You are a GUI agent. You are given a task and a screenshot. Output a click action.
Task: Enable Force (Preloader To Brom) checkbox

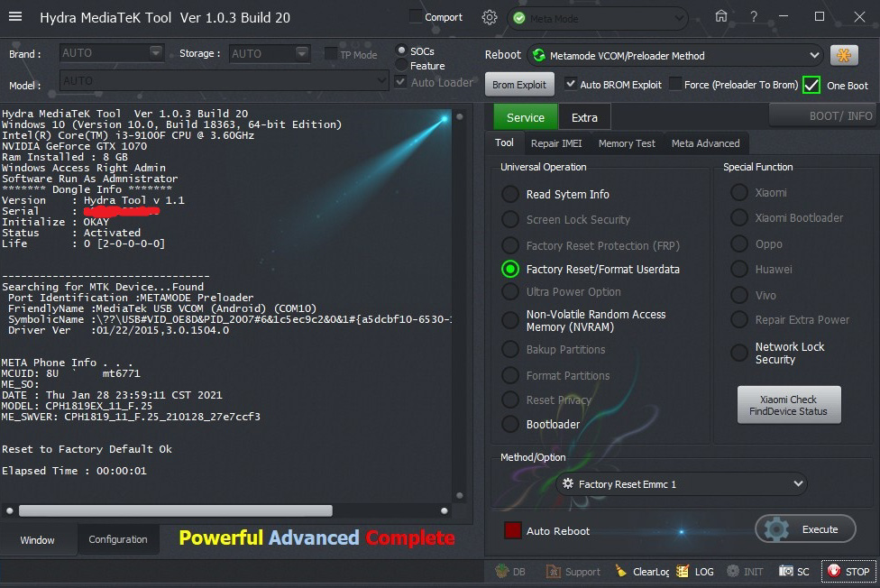675,84
